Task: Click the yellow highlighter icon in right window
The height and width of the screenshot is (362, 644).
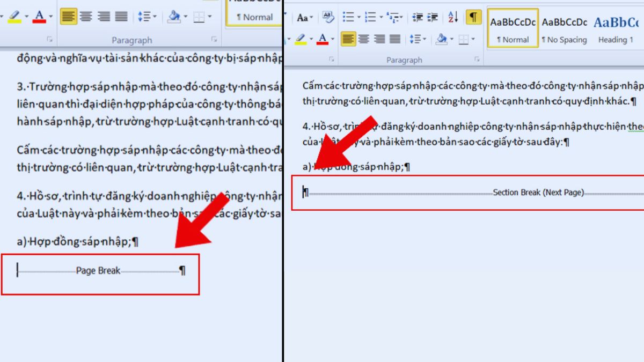Action: 299,38
